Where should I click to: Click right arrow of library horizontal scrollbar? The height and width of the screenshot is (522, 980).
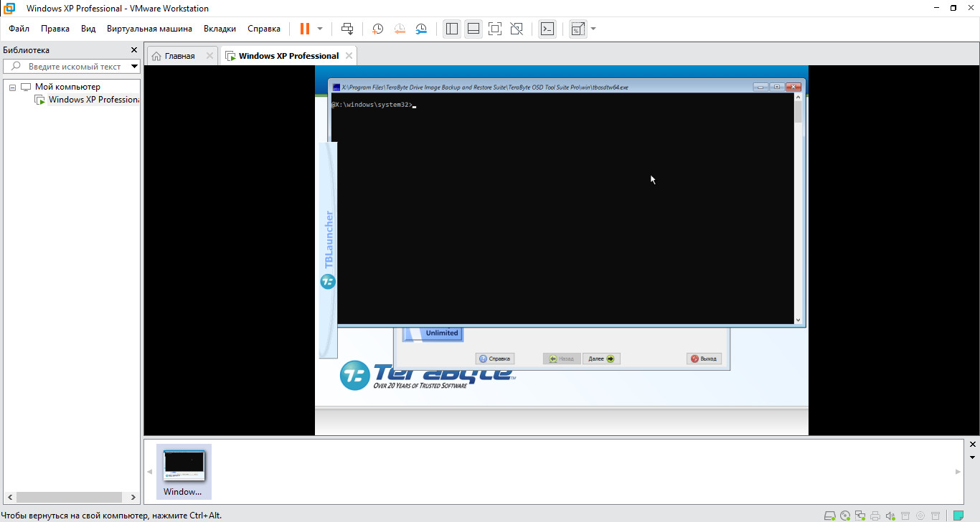[133, 497]
